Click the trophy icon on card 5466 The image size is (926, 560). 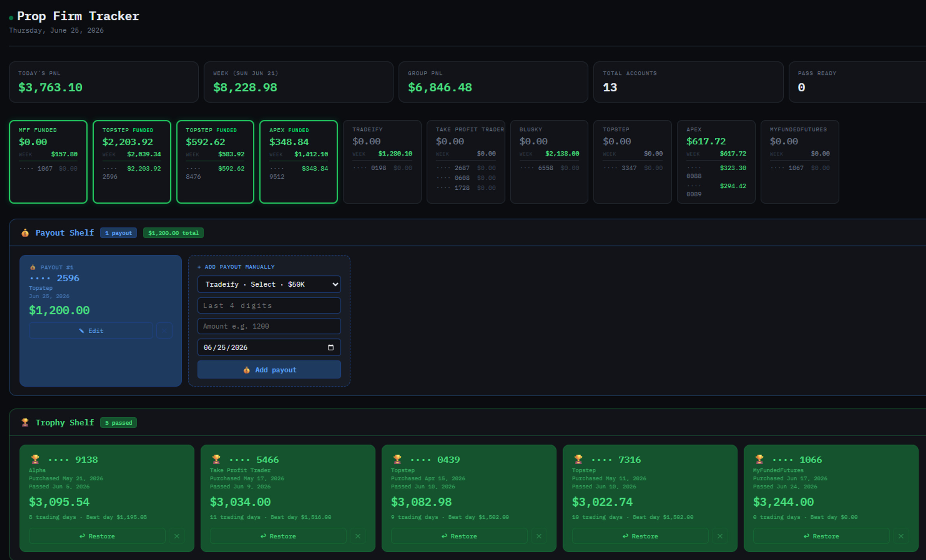(x=216, y=459)
